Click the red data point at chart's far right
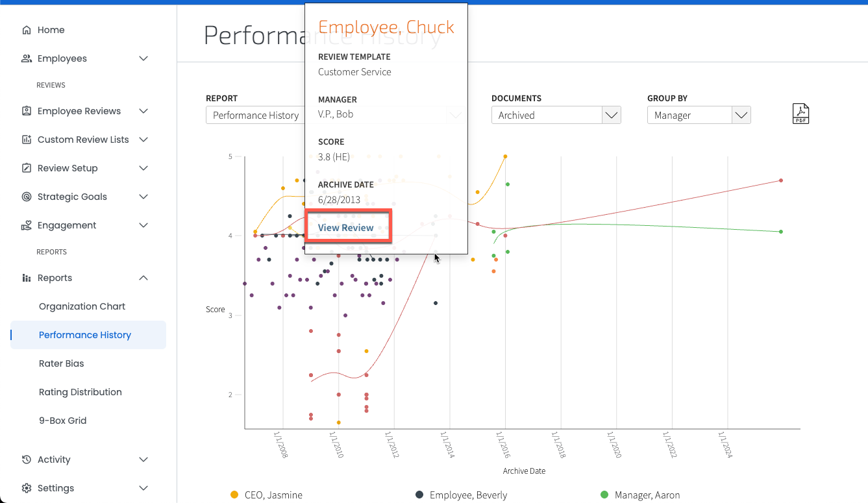 tap(780, 180)
